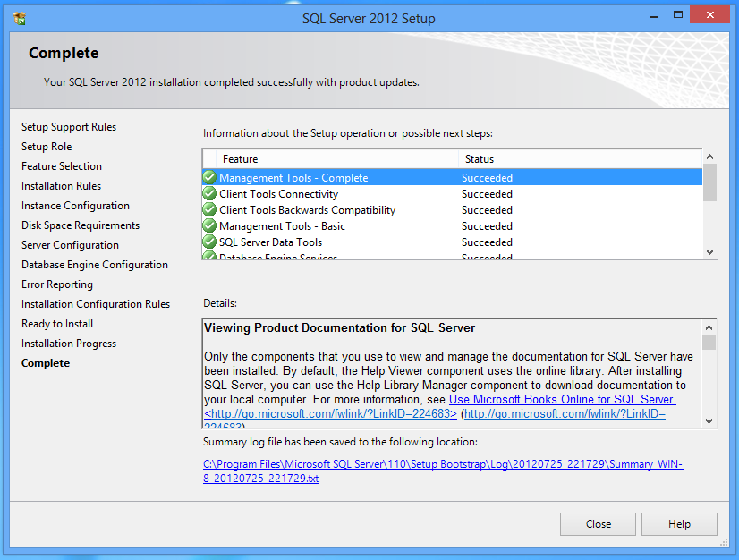The height and width of the screenshot is (560, 739).
Task: Minimize the SQL Server 2012 Setup window
Action: pyautogui.click(x=654, y=17)
